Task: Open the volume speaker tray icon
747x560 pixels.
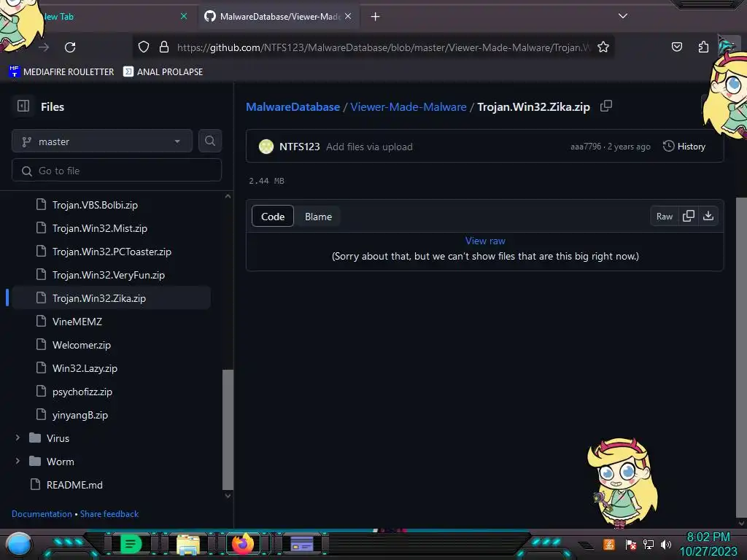Action: pyautogui.click(x=666, y=544)
